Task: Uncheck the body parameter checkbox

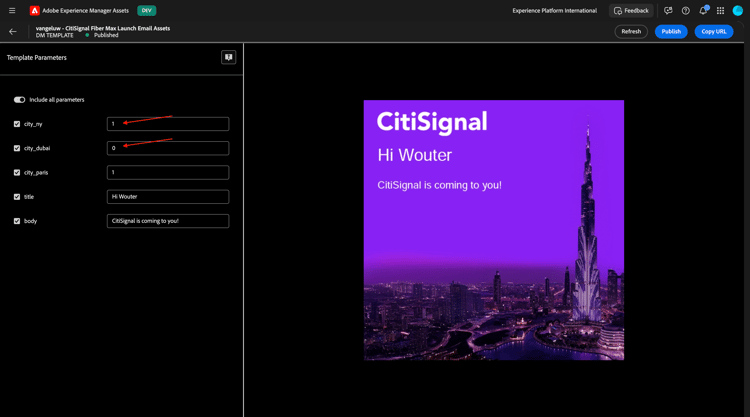Action: pos(17,221)
